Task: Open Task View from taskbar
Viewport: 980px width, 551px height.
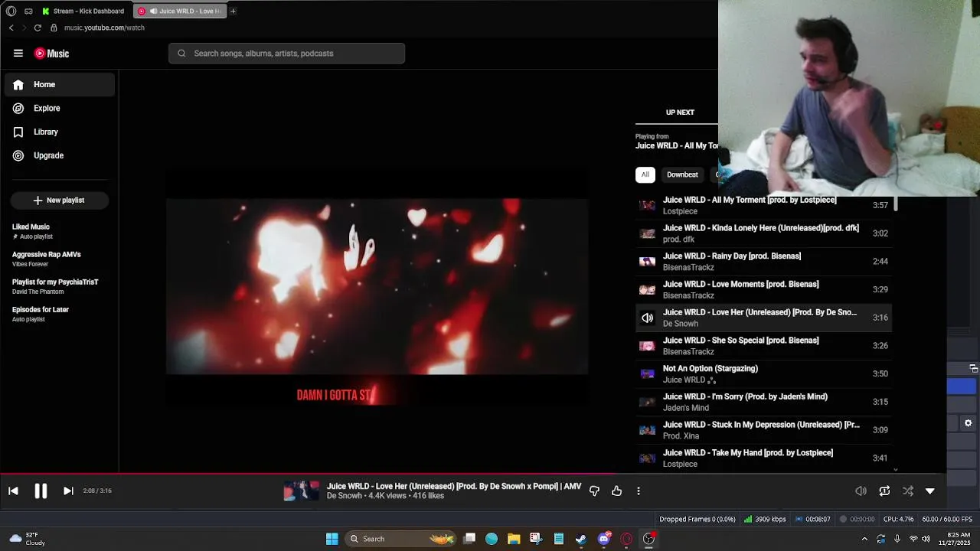Action: pos(469,539)
